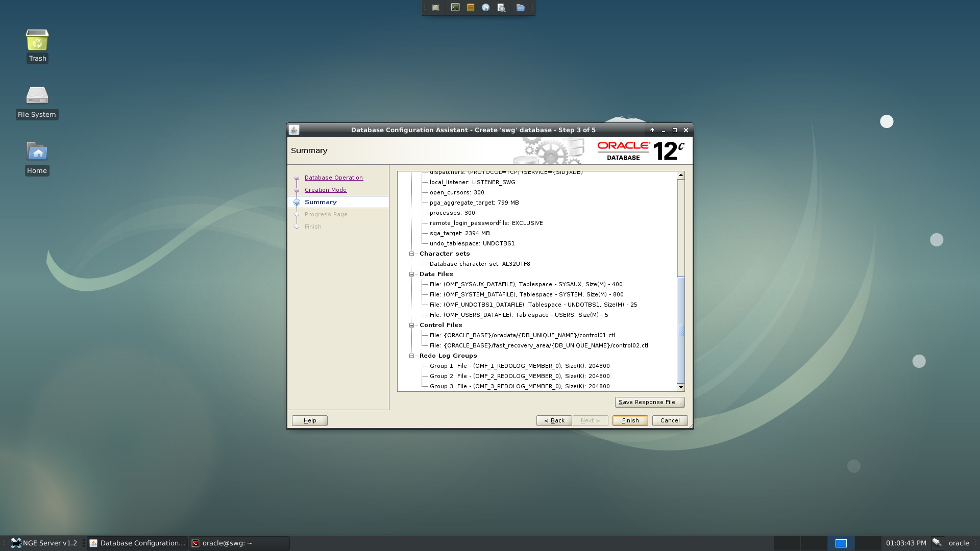Screen dimensions: 980x551
Task: Click the summary vertical scrollbar thumb
Action: point(681,330)
